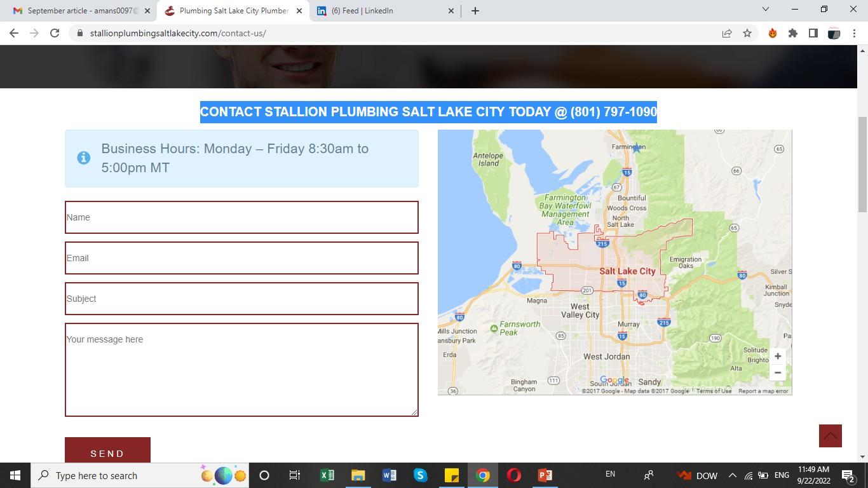868x488 pixels.
Task: Open File Explorer from the taskbar
Action: click(358, 475)
